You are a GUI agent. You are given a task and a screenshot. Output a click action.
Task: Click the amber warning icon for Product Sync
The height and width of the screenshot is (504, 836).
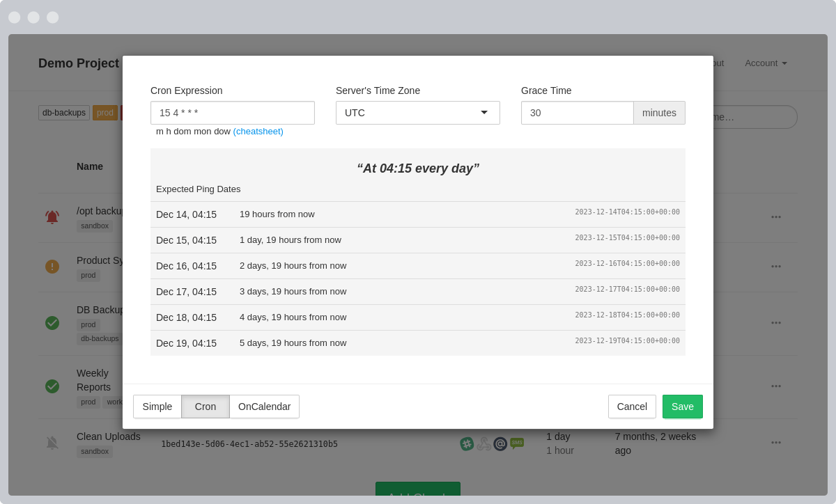tap(52, 266)
